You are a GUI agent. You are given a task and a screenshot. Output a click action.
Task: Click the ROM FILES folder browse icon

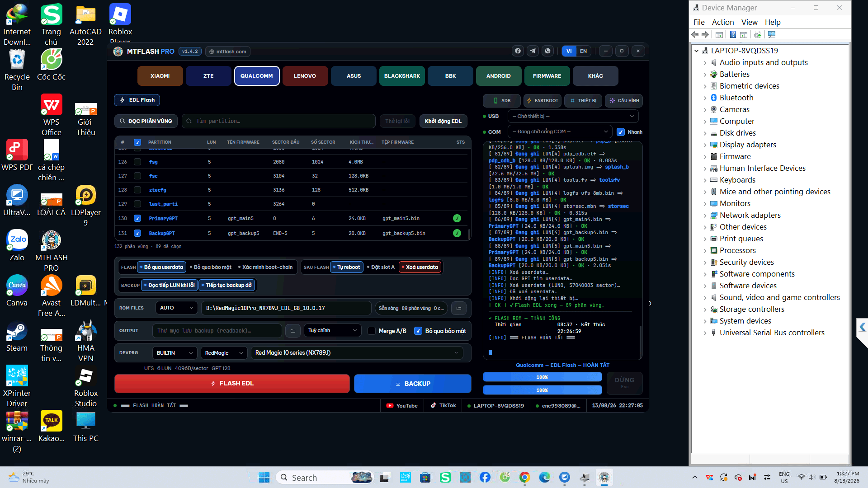click(x=459, y=308)
